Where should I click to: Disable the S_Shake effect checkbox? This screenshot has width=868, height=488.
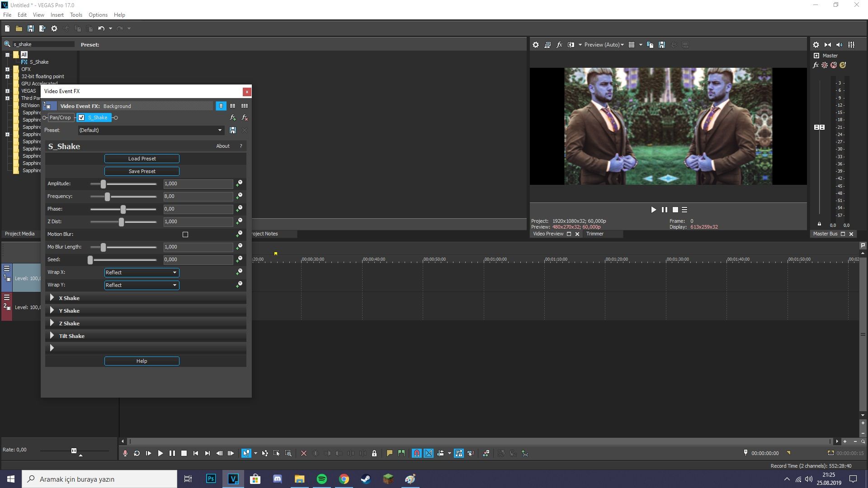[81, 117]
